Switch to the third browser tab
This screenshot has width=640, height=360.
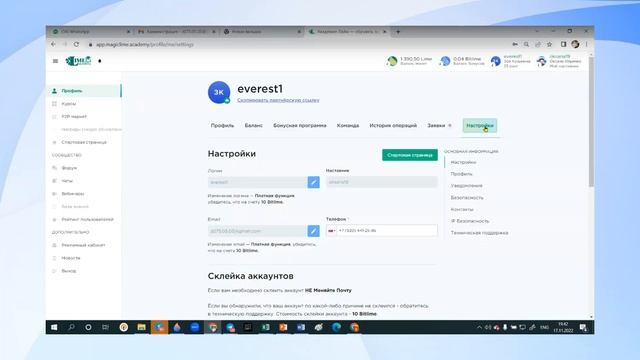(x=262, y=31)
